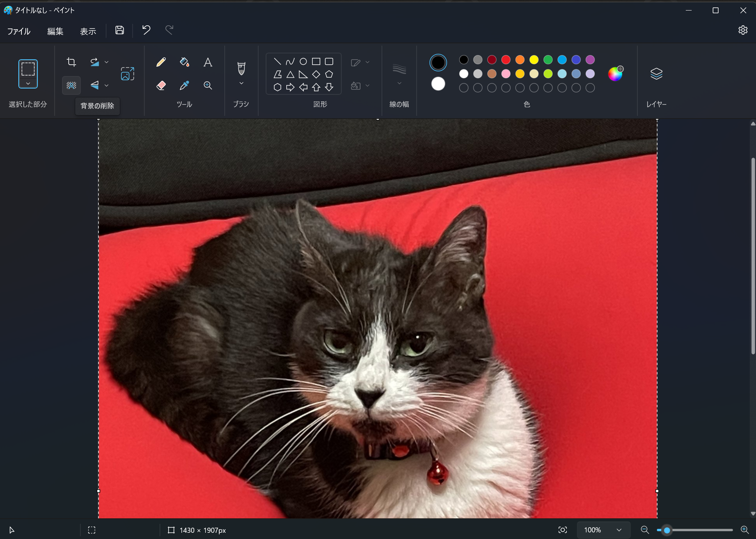
Task: Open the Flip dropdown arrow
Action: click(x=106, y=85)
